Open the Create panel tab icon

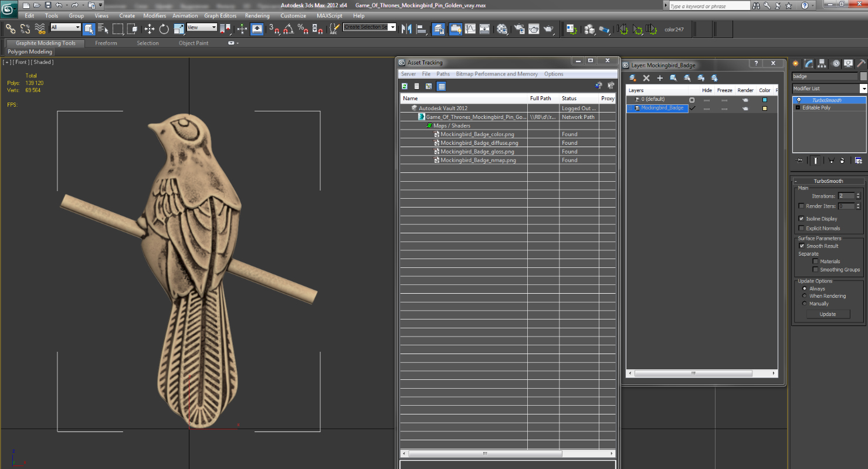point(796,63)
